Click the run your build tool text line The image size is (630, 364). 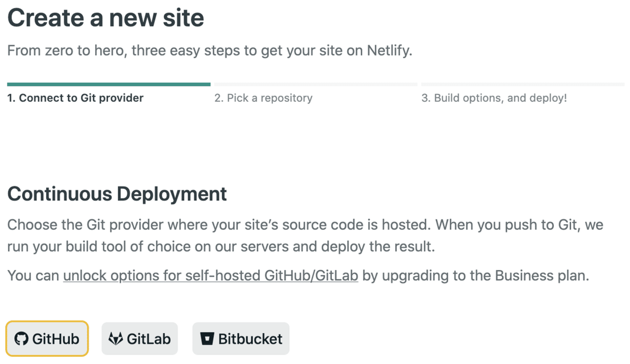221,247
